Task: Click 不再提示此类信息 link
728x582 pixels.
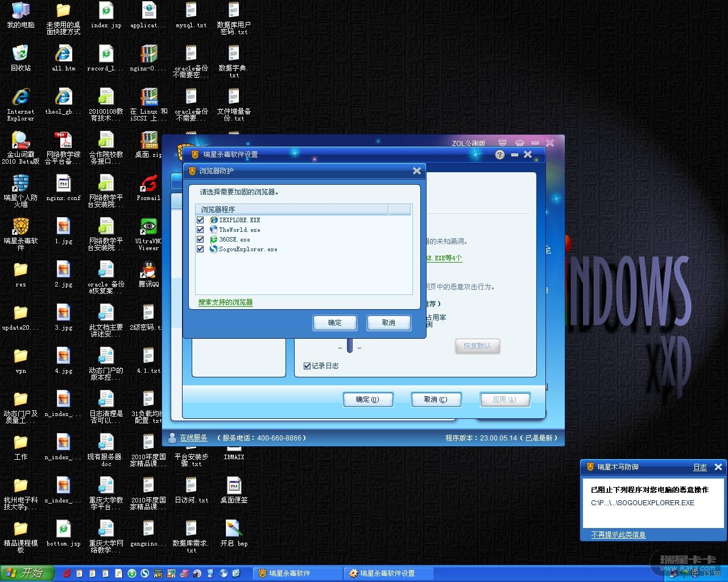Action: click(618, 535)
